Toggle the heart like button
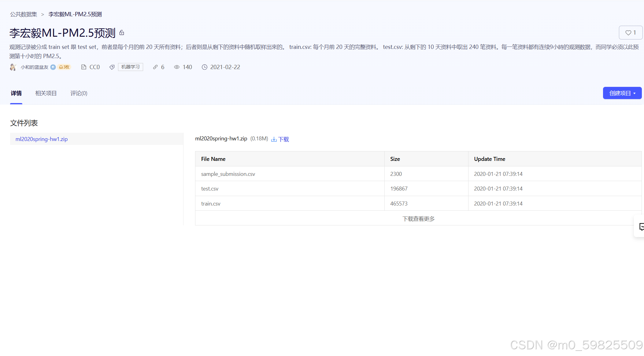Screen dimensions: 644x356 [631, 32]
